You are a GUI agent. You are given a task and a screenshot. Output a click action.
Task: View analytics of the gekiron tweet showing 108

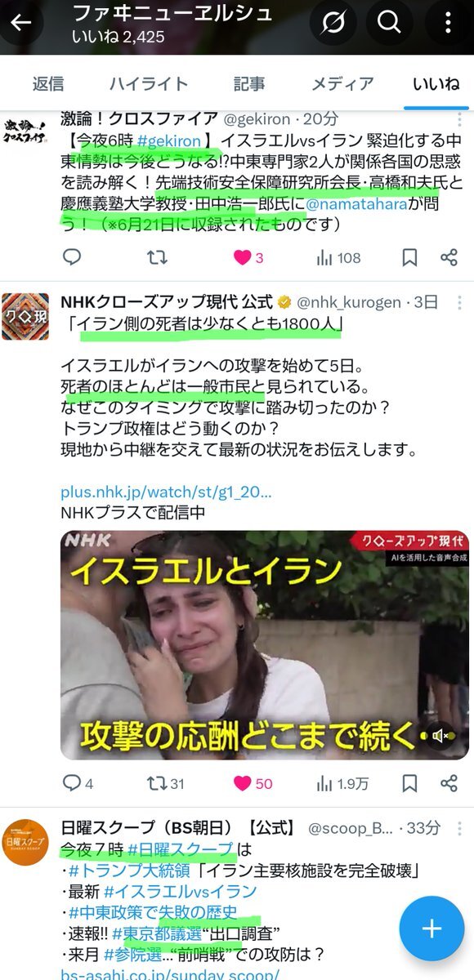pos(338,258)
